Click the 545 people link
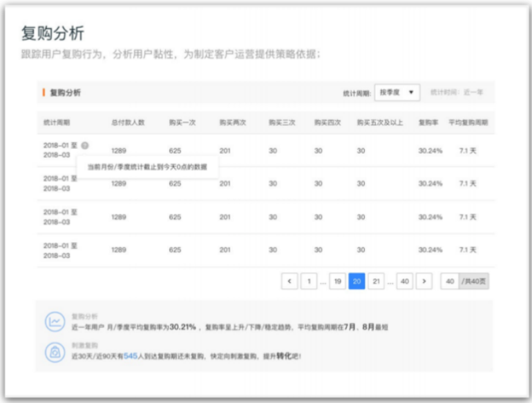 131,356
